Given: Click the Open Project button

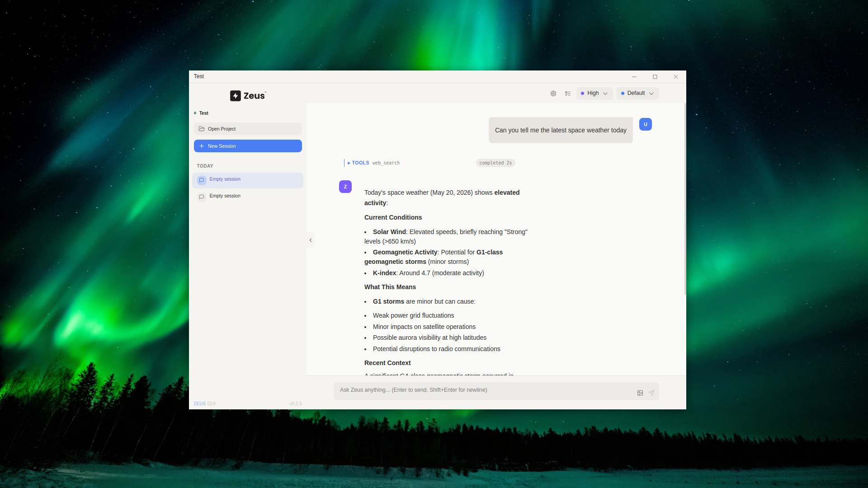Looking at the screenshot, I should point(248,129).
